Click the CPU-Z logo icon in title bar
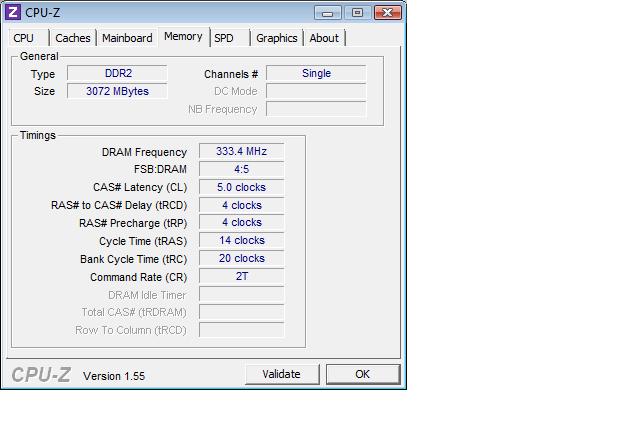The height and width of the screenshot is (440, 625). [x=12, y=12]
